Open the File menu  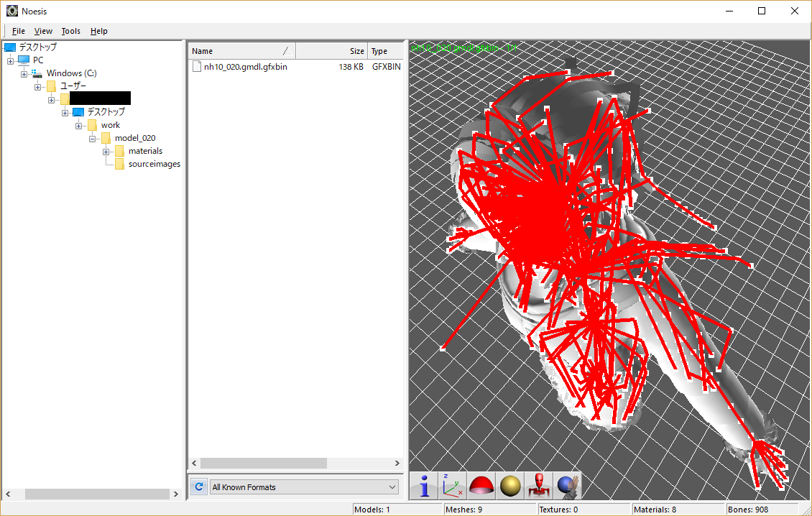pos(19,31)
